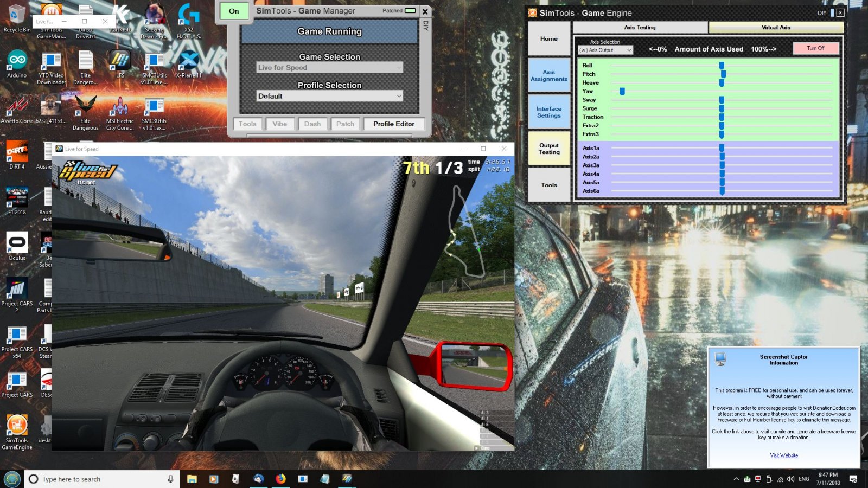Open the Axis Selection dropdown

pyautogui.click(x=605, y=50)
